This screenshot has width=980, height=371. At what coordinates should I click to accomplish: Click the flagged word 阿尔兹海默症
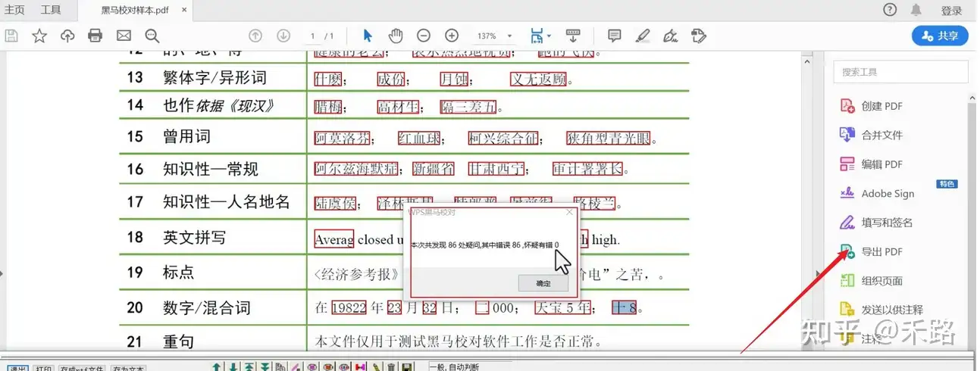(x=356, y=169)
